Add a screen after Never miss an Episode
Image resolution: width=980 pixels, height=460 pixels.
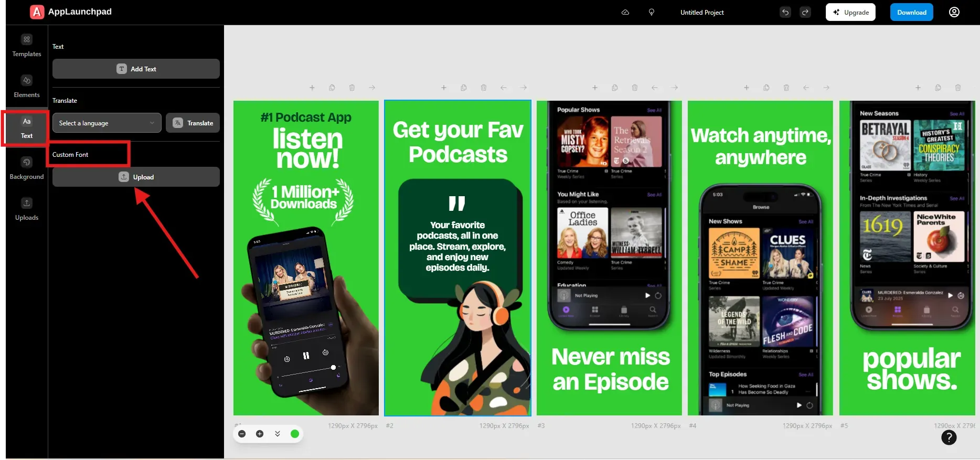tap(595, 88)
